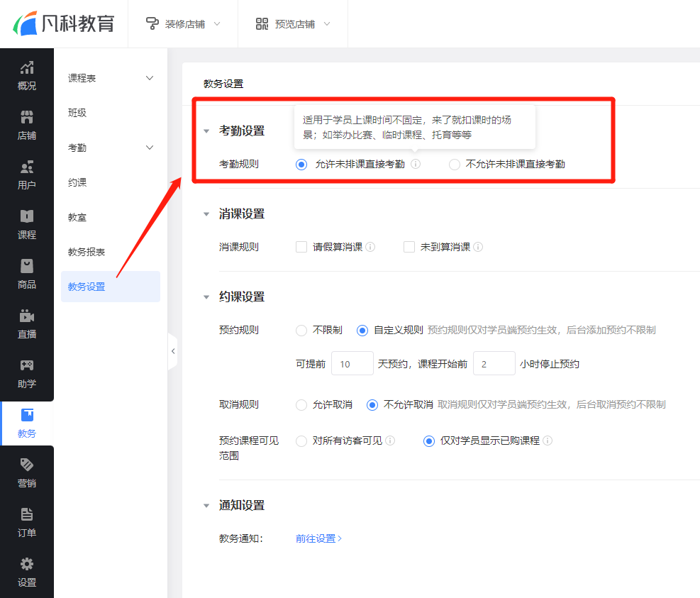Viewport: 700px width, 598px height.
Task: Select 不限制 booking rule radio
Action: coord(301,331)
